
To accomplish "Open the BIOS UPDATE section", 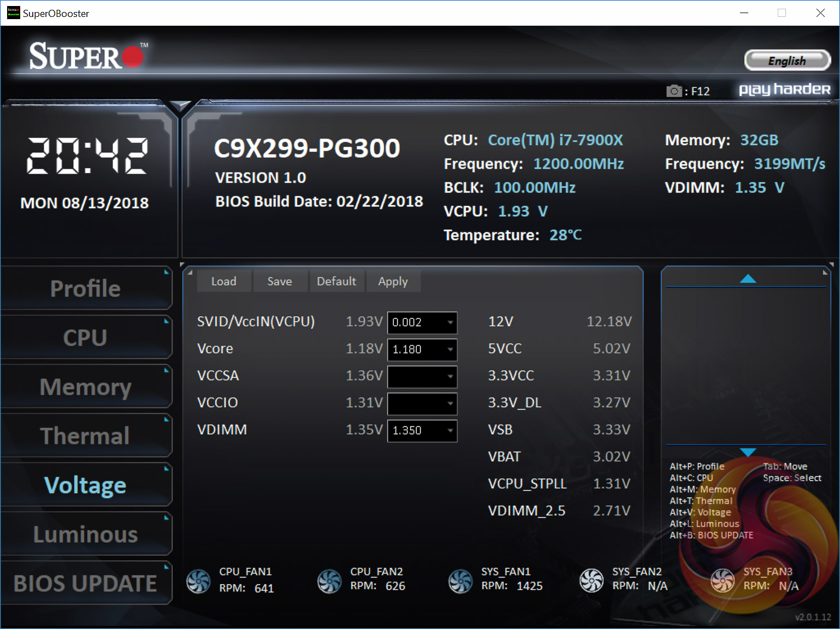I will pos(86,583).
